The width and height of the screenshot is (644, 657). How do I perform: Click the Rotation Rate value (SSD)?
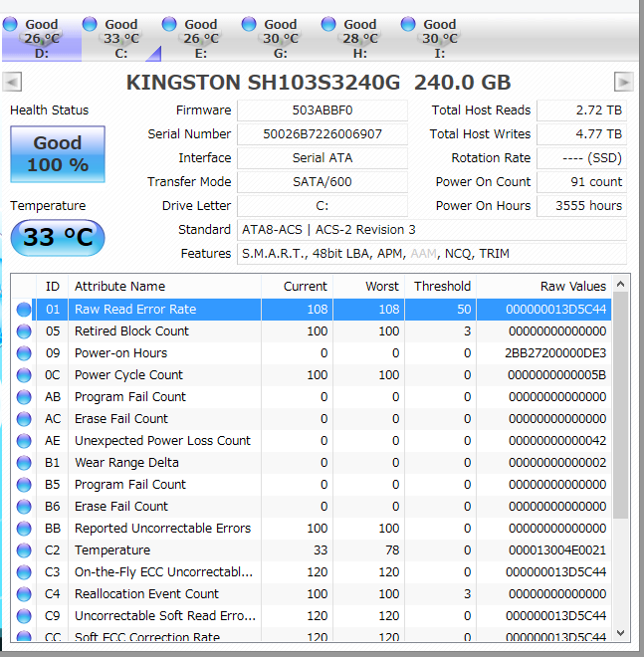click(x=581, y=158)
